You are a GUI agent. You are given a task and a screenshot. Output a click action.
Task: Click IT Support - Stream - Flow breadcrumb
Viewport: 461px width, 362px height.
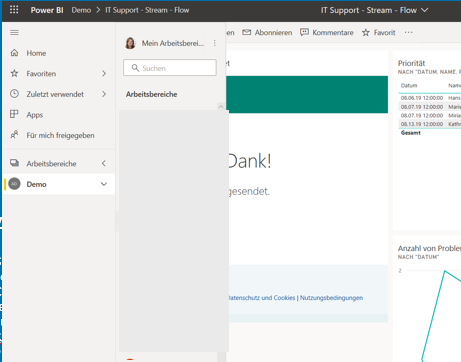click(x=147, y=10)
